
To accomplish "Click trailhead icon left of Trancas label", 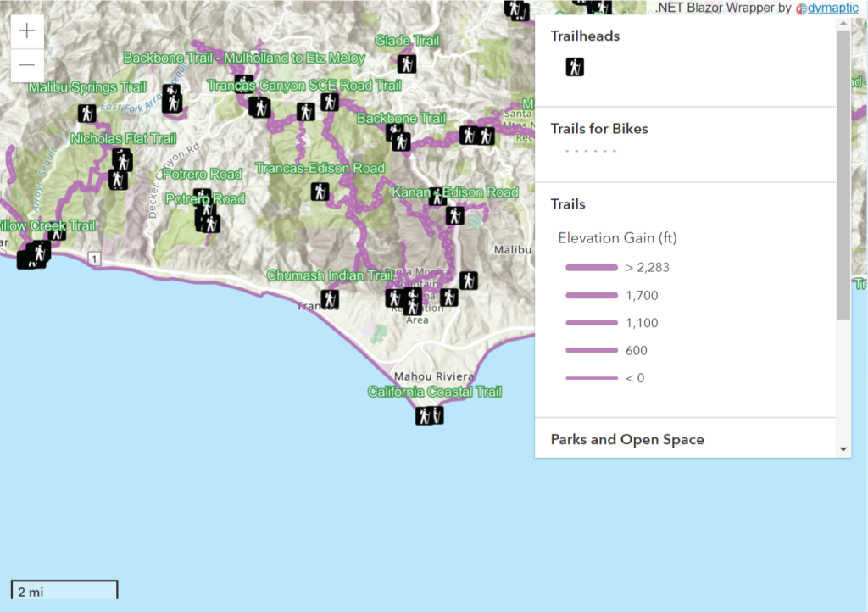I will (x=330, y=299).
